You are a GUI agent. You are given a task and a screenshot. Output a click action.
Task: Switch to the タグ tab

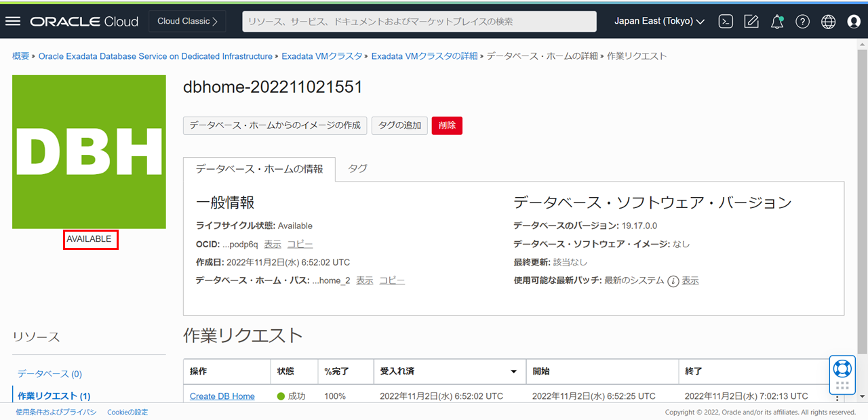click(x=357, y=169)
